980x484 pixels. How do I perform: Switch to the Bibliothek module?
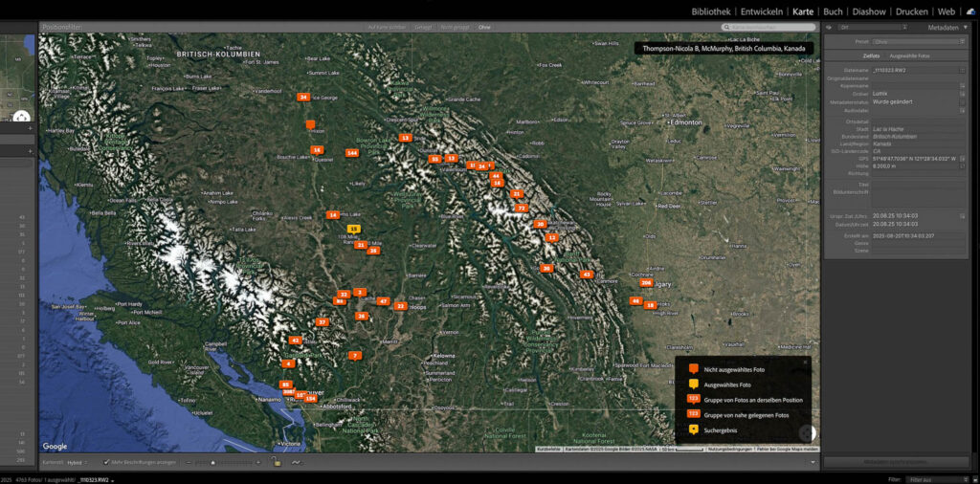tap(711, 11)
